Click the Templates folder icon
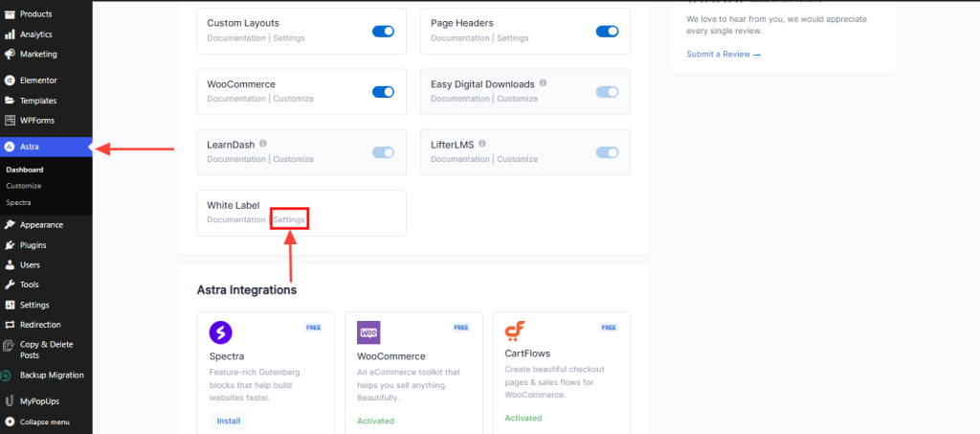This screenshot has height=434, width=980. point(10,101)
